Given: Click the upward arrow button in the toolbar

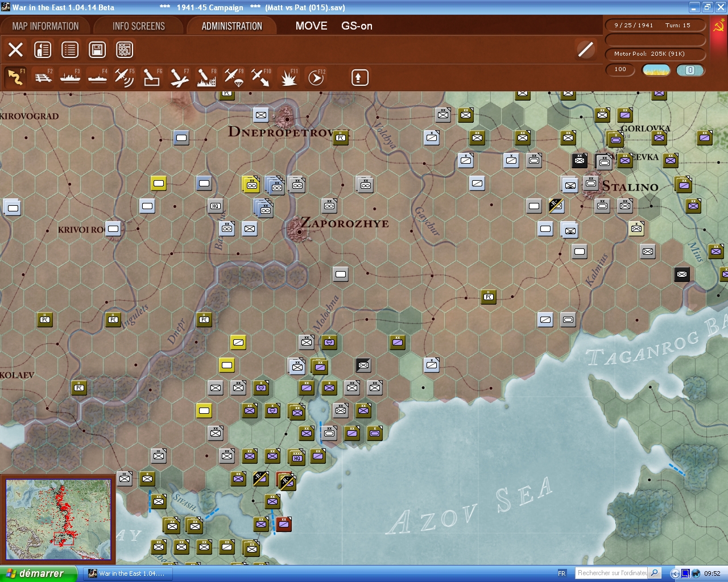Looking at the screenshot, I should tap(359, 77).
